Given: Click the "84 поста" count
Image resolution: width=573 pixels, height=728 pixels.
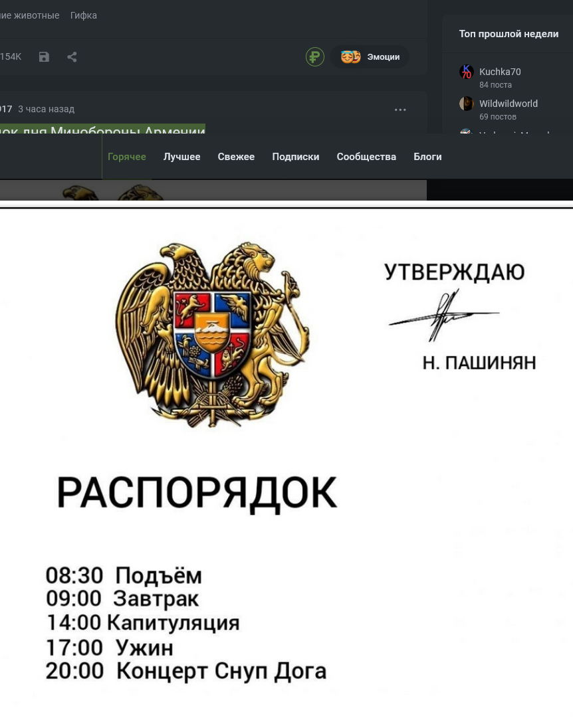Looking at the screenshot, I should click(495, 85).
